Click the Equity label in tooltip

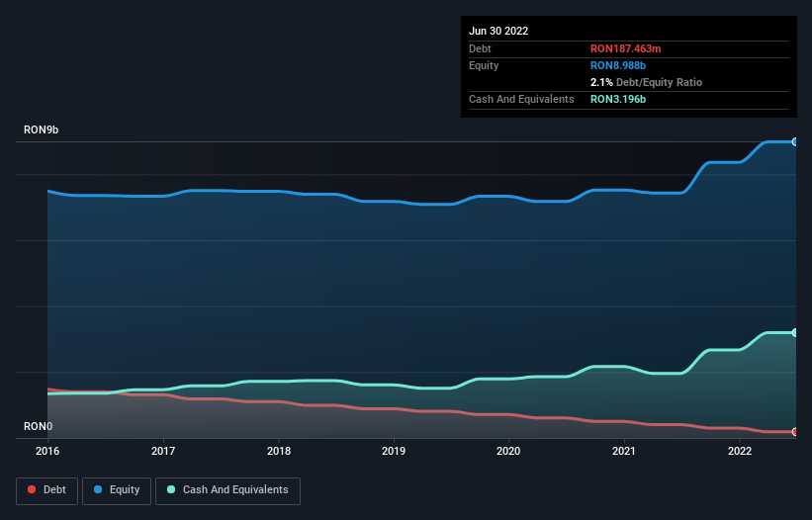484,65
